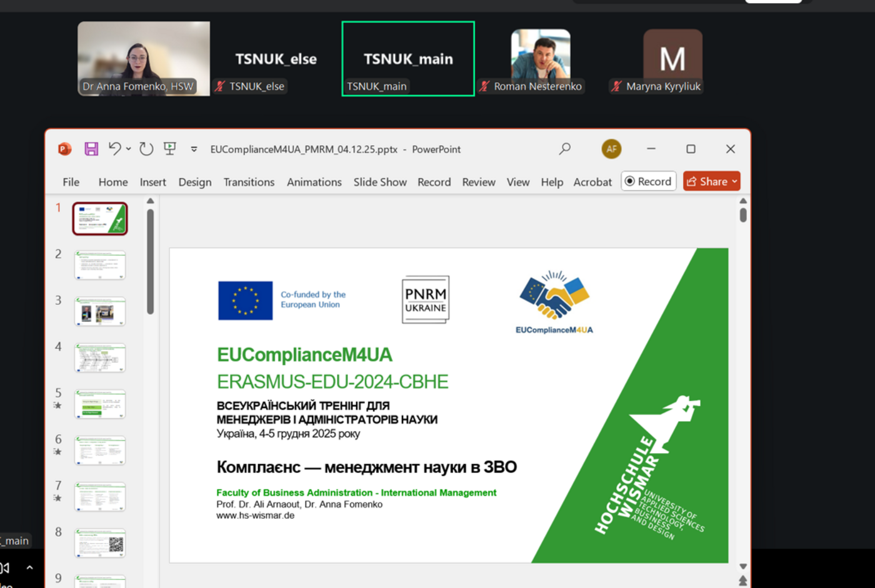The height and width of the screenshot is (588, 875).
Task: Click muted microphone icon beside Roman Nesterenko
Action: (x=484, y=86)
